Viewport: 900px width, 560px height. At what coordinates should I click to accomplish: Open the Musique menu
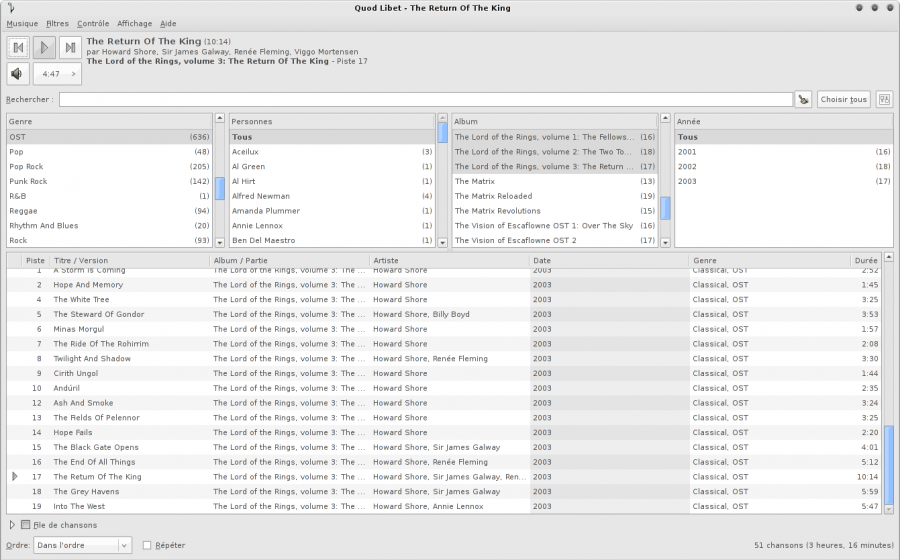click(22, 24)
